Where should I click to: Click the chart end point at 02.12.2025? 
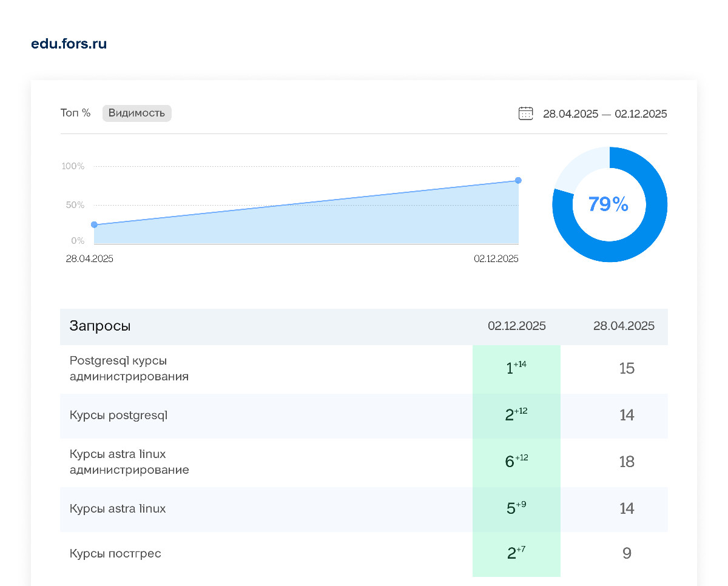tap(518, 180)
